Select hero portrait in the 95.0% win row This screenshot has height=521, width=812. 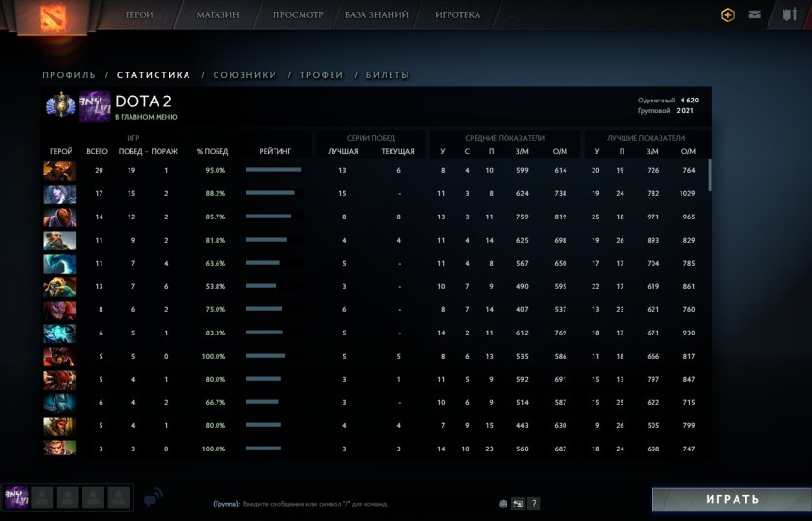(x=60, y=171)
